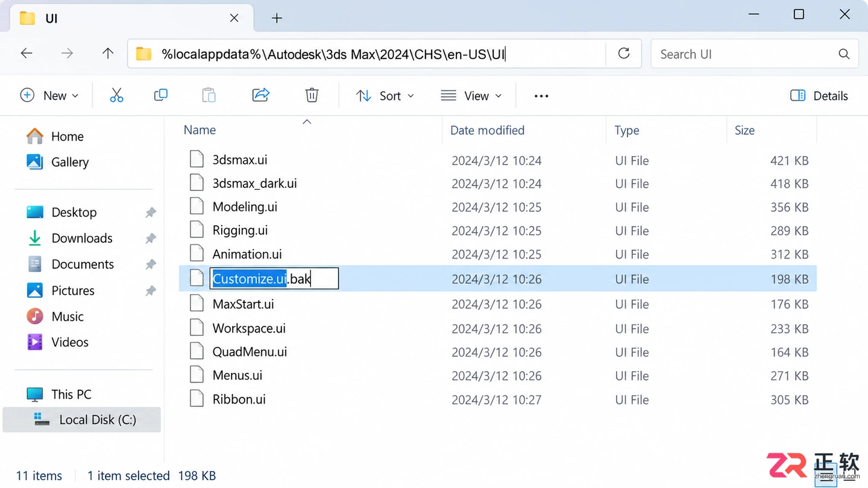Screen dimensions: 868x488
Task: Click inside the Customize.ui.bak rename field
Action: pyautogui.click(x=274, y=279)
